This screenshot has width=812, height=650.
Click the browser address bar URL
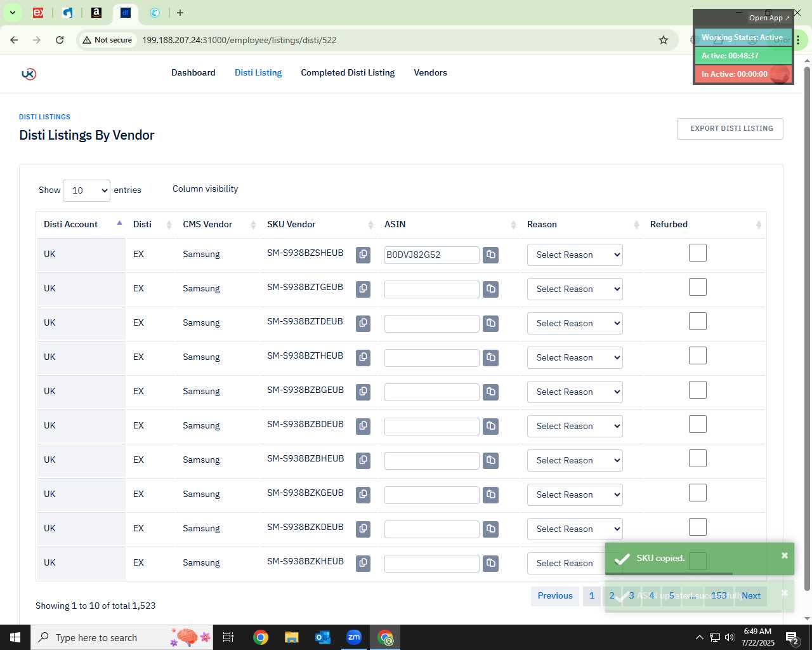point(239,40)
